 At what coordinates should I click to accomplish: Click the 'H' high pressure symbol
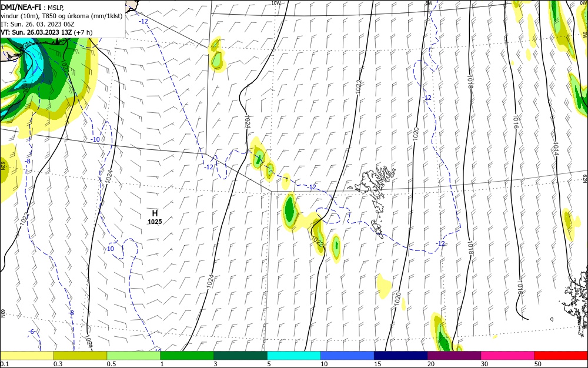point(155,213)
